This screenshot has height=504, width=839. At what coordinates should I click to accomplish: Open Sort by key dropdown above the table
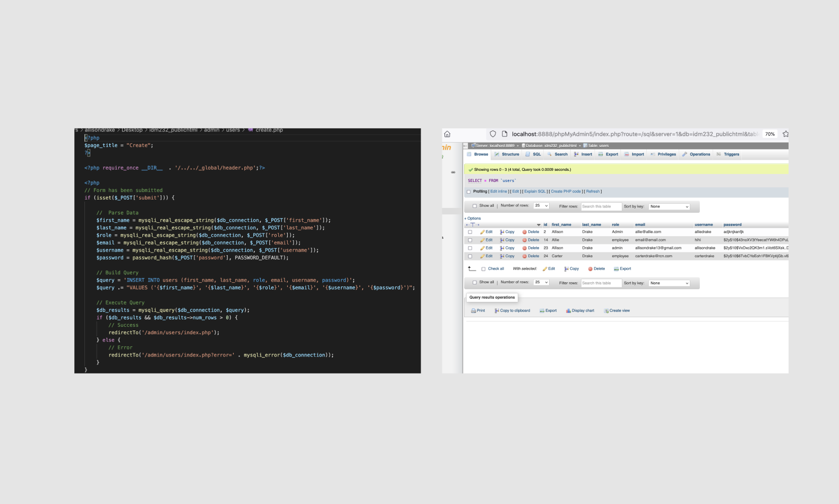point(669,206)
